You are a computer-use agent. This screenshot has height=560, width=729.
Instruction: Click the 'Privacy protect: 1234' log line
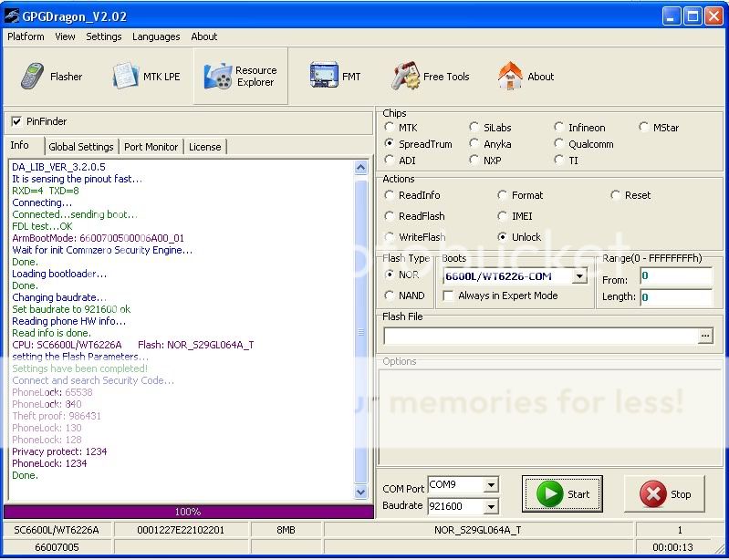click(x=59, y=451)
